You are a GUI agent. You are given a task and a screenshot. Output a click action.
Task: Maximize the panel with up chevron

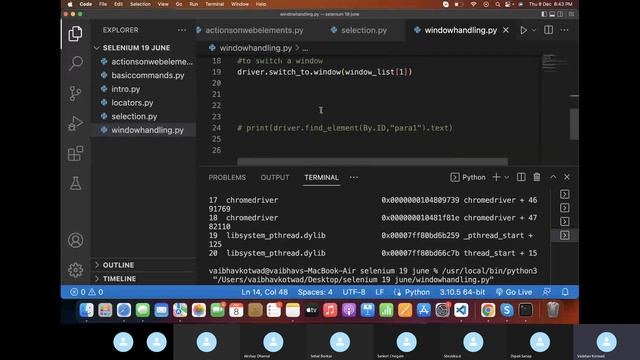553,177
